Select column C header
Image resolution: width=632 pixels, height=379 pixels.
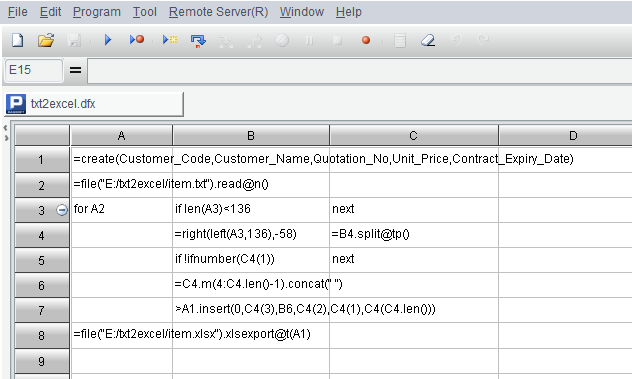point(414,135)
